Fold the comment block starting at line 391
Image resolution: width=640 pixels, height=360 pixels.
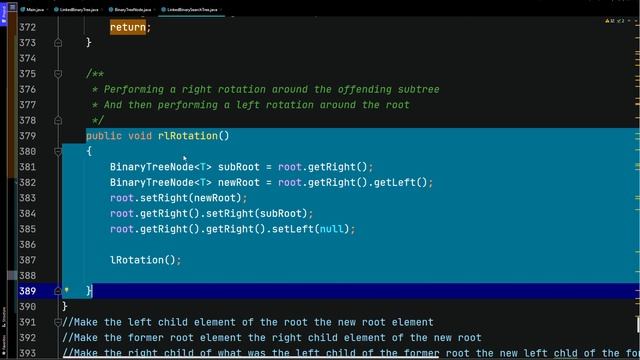click(58, 322)
